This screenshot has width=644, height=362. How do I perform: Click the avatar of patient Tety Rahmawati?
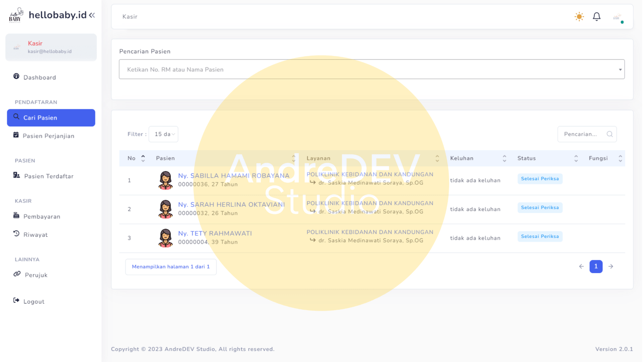165,238
